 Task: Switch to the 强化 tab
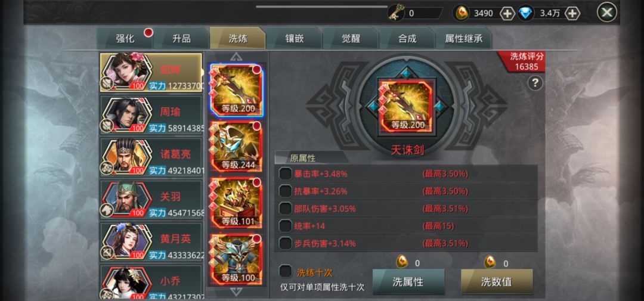pos(125,39)
